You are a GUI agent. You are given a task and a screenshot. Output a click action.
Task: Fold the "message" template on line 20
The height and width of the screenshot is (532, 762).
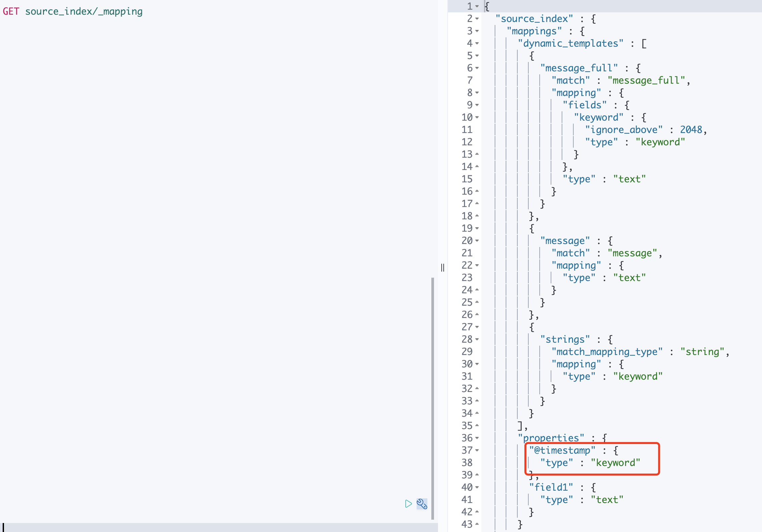[x=477, y=241]
